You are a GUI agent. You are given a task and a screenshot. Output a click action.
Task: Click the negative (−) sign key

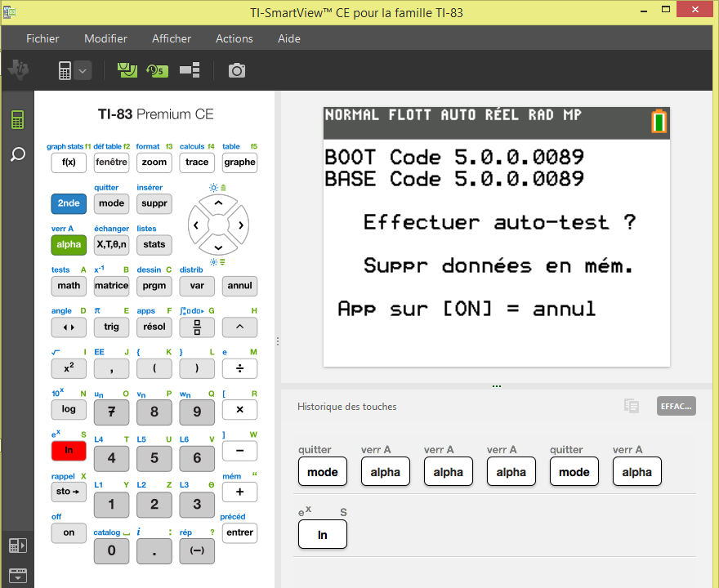click(197, 551)
